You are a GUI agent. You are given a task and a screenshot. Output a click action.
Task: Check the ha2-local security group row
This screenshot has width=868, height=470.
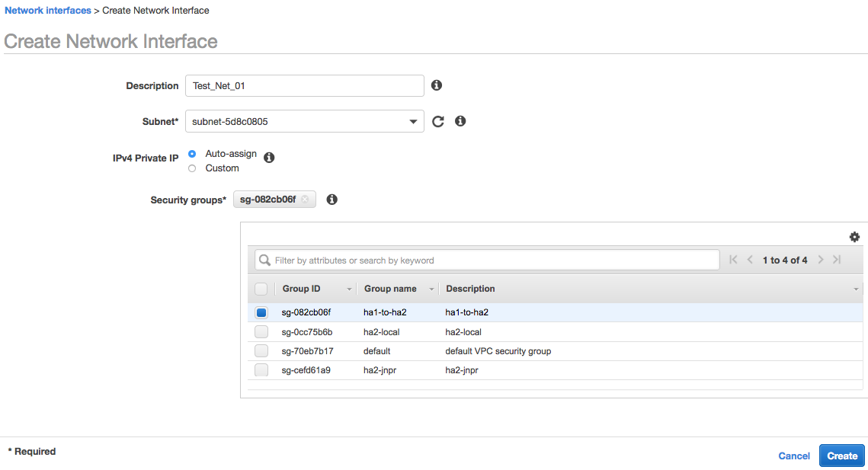261,332
